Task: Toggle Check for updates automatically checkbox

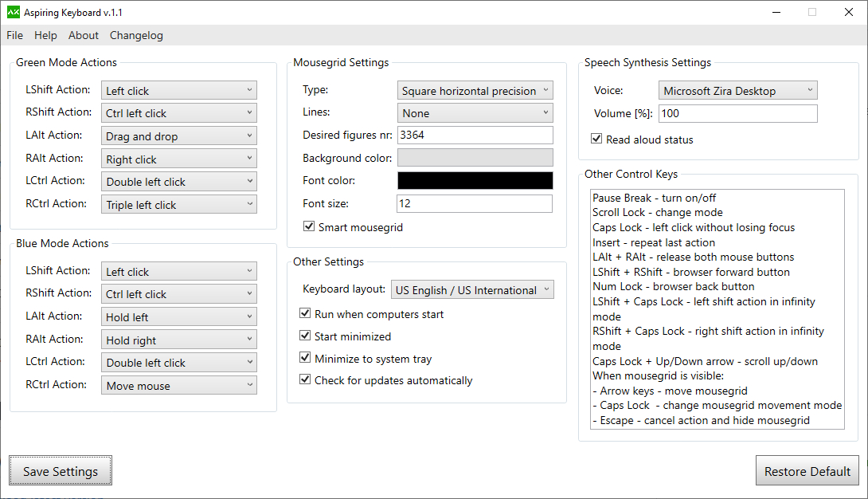Action: [x=304, y=379]
